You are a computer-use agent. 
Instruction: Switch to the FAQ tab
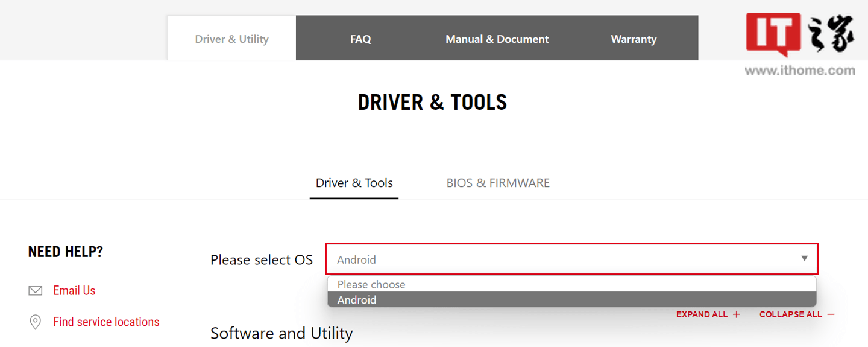(x=360, y=39)
